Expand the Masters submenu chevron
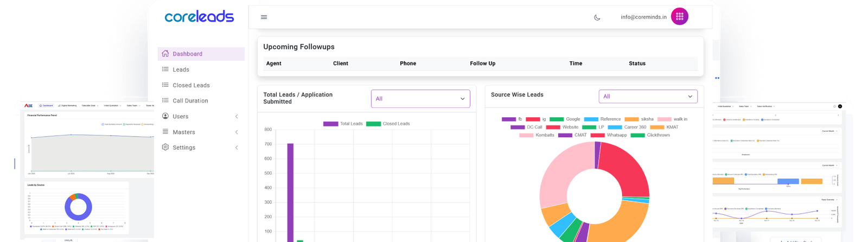The height and width of the screenshot is (242, 868). click(237, 132)
